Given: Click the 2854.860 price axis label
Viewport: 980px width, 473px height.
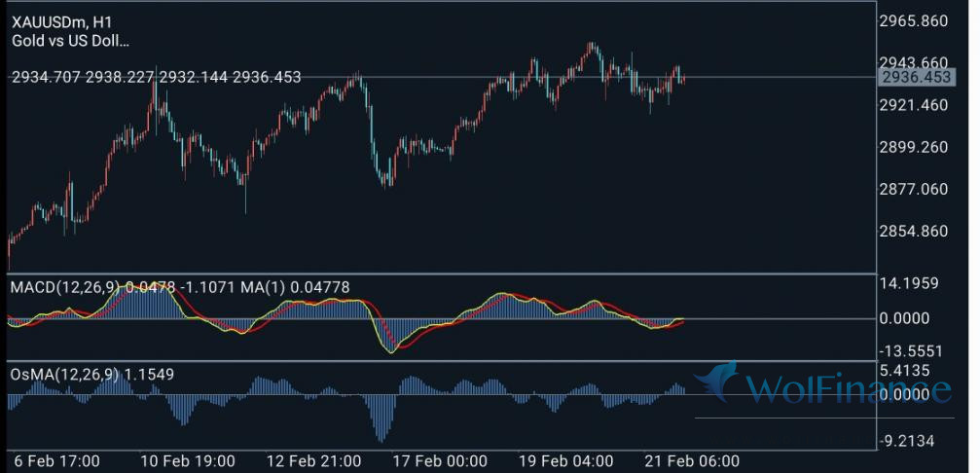Looking at the screenshot, I should click(913, 232).
